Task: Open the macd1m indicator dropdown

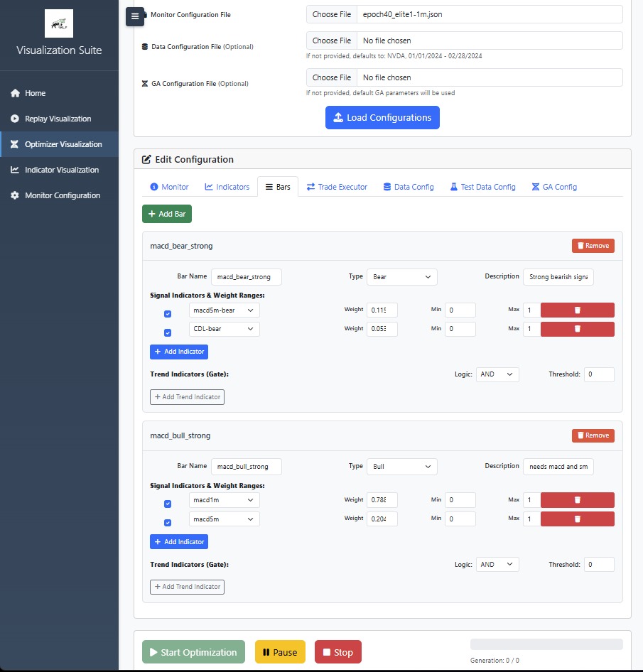Action: click(224, 499)
